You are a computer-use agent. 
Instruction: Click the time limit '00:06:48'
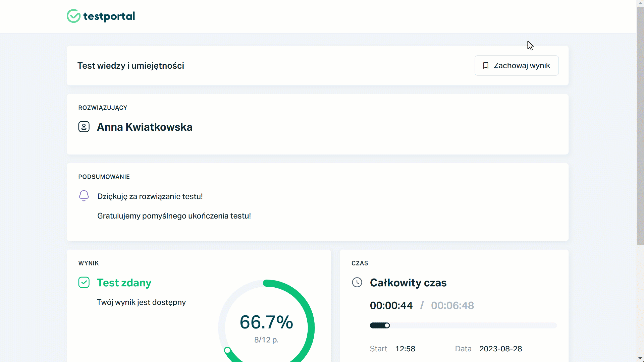(452, 305)
